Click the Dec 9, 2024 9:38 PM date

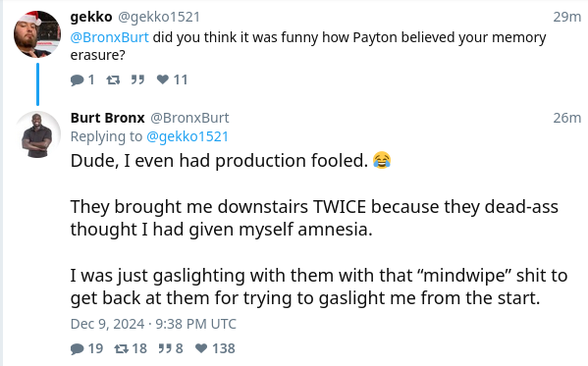[153, 324]
